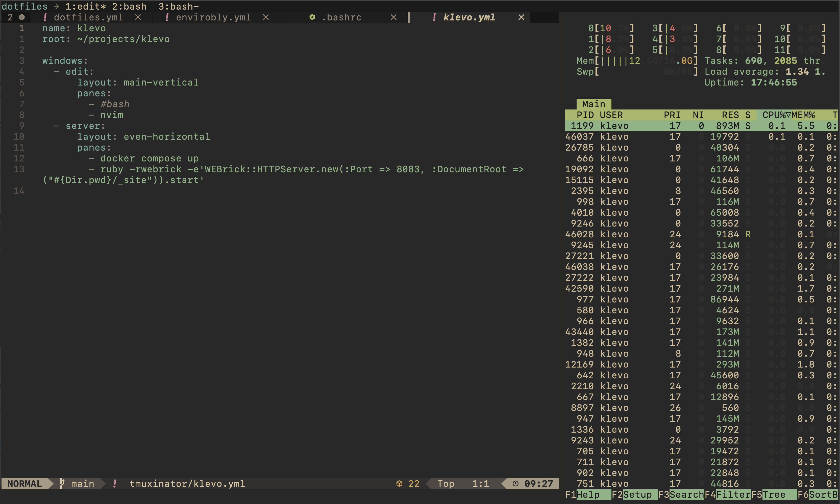840x504 pixels.
Task: Click the git branch icon in statusline
Action: pos(62,483)
